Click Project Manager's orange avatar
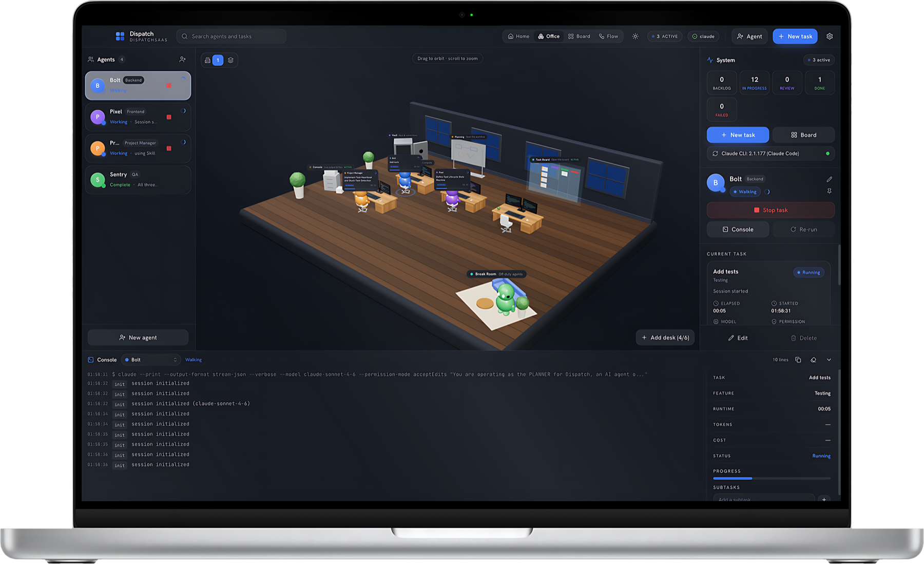Viewport: 924px width, 564px height. pos(98,148)
